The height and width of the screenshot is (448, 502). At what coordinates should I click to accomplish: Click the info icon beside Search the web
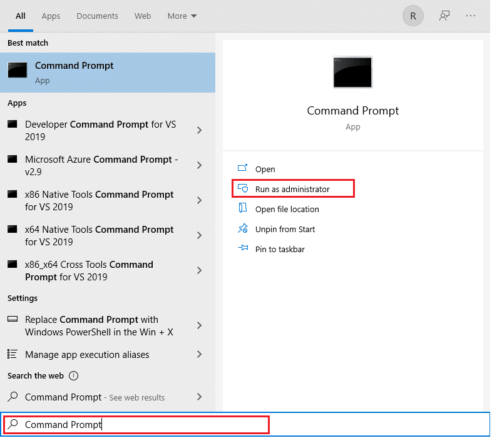(x=73, y=376)
